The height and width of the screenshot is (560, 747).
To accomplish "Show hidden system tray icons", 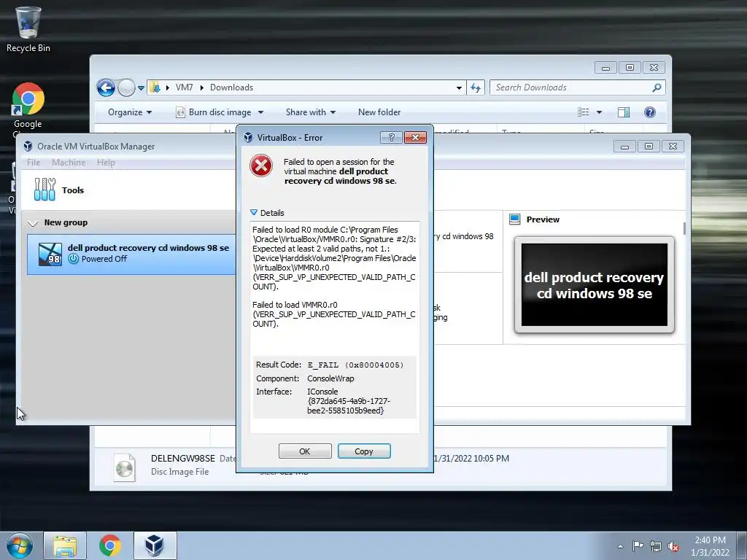I will click(620, 546).
